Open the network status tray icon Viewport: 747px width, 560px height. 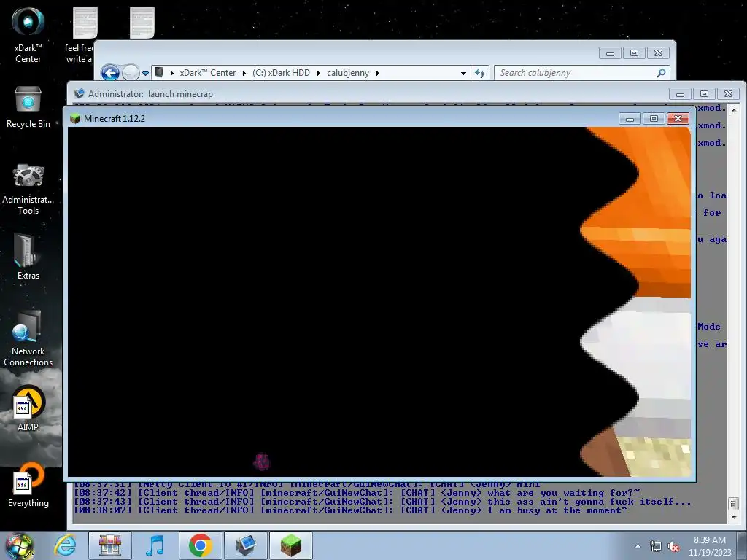[x=656, y=546]
